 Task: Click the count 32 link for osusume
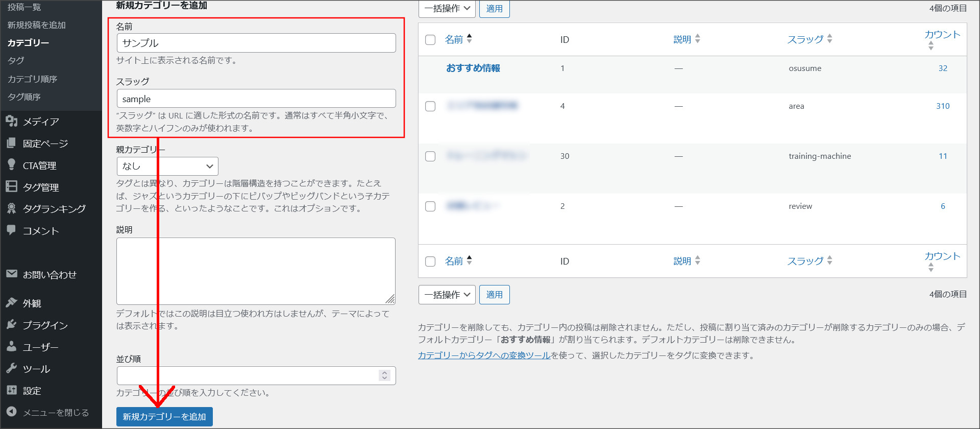[943, 68]
